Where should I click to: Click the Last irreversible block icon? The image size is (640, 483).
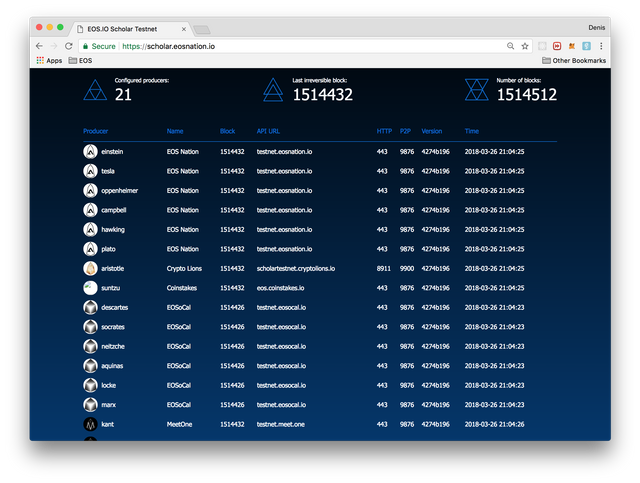click(273, 89)
